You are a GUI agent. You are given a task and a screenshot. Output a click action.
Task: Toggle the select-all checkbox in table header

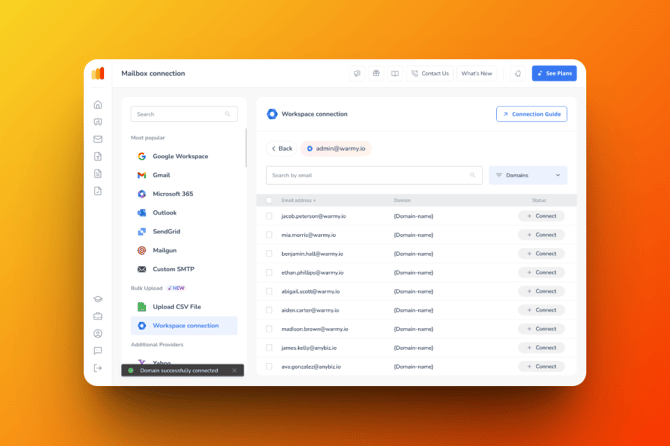tap(269, 200)
